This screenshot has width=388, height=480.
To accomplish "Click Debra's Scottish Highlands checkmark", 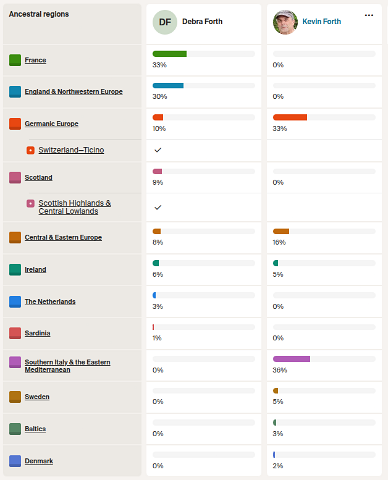I will click(158, 207).
